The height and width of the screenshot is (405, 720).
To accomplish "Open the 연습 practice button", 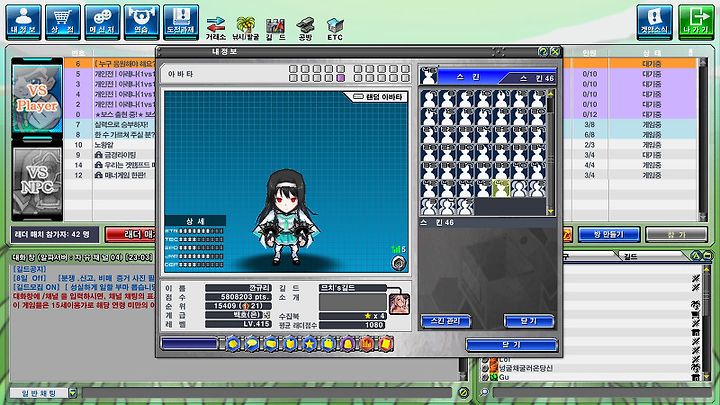I will pyautogui.click(x=141, y=21).
